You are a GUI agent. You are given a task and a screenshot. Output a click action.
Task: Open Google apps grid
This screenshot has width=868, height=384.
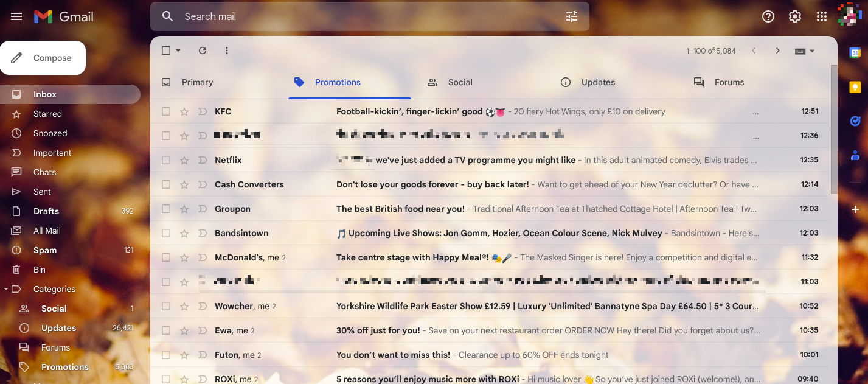[822, 16]
